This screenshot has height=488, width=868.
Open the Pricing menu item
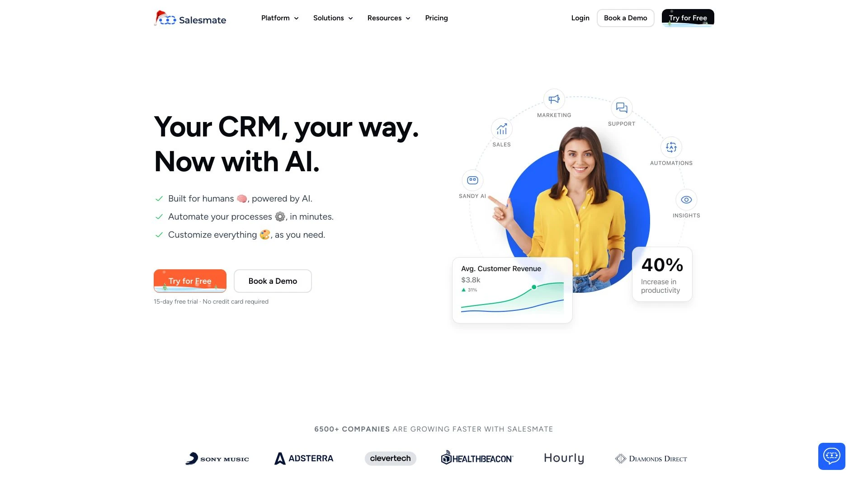436,18
